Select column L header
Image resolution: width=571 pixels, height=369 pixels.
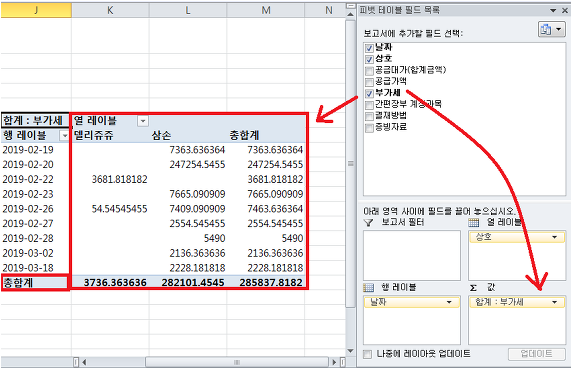click(x=188, y=10)
